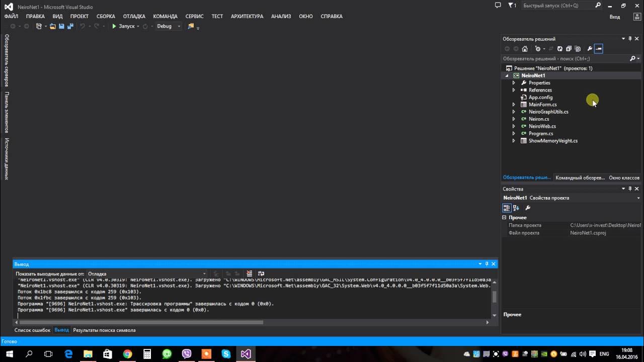The width and height of the screenshot is (644, 362).
Task: Click Solution Explorer search magnifier icon
Action: [632, 59]
